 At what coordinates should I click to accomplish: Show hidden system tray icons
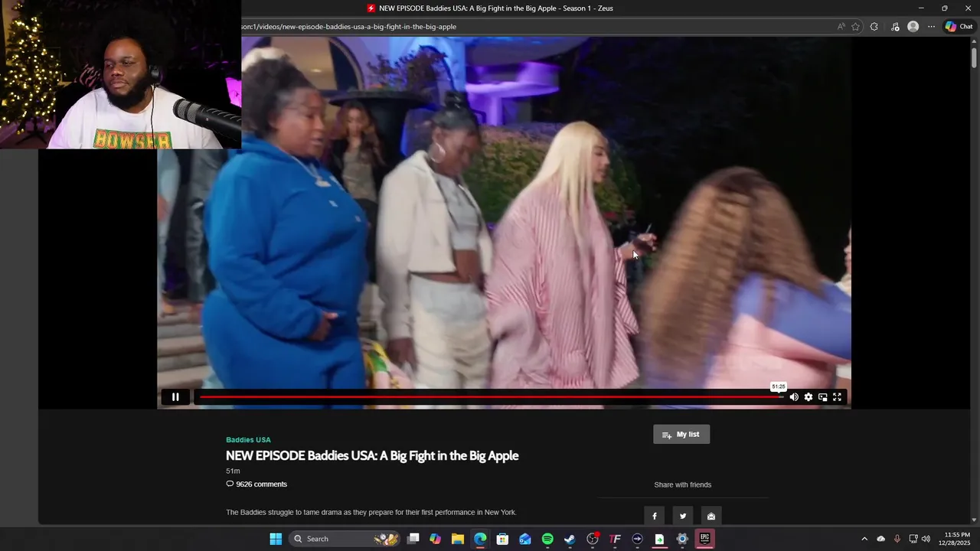point(864,539)
